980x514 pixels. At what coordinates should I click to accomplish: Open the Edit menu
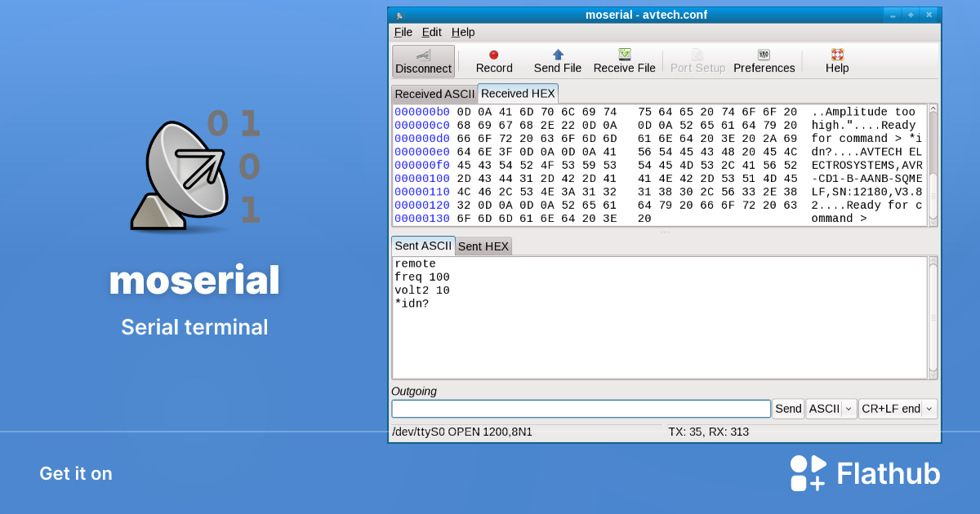431,32
